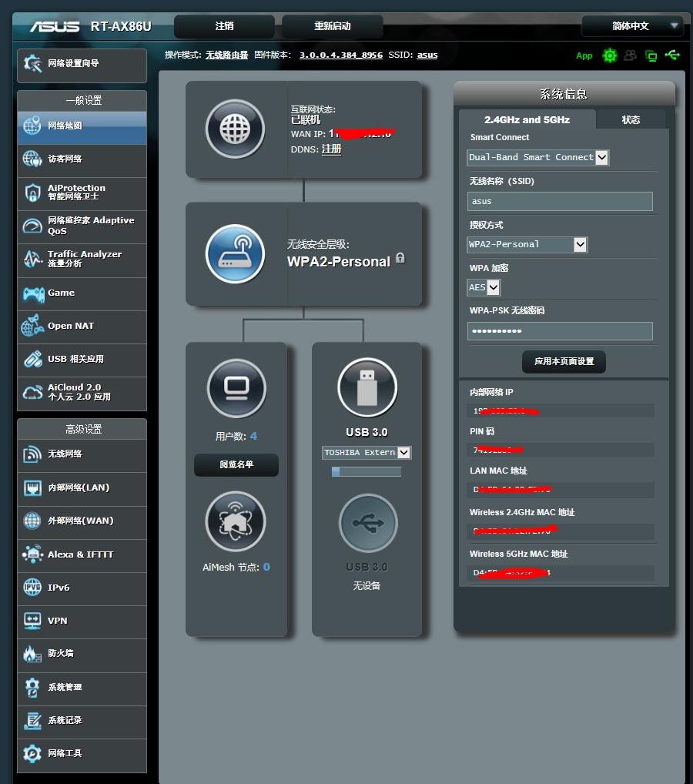Screen dimensions: 693x784
Task: Click the TOSHIBA USB drive icon
Action: click(x=367, y=388)
